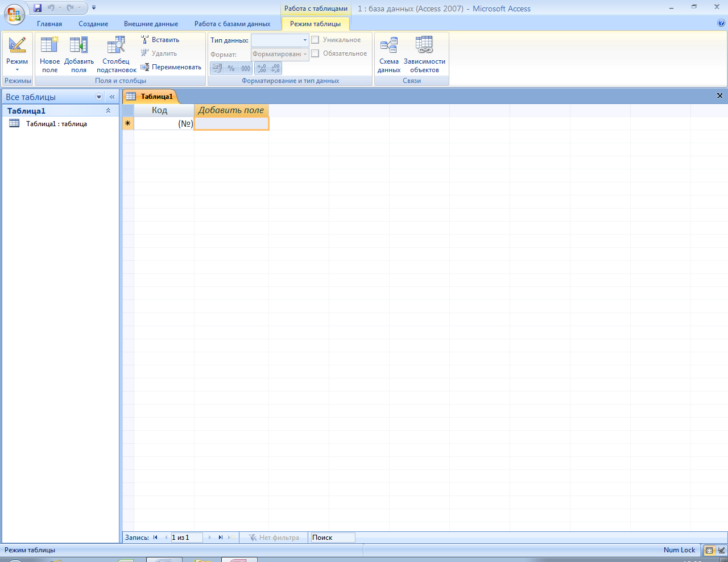Click the Код column header
The height and width of the screenshot is (562, 728).
(x=164, y=110)
